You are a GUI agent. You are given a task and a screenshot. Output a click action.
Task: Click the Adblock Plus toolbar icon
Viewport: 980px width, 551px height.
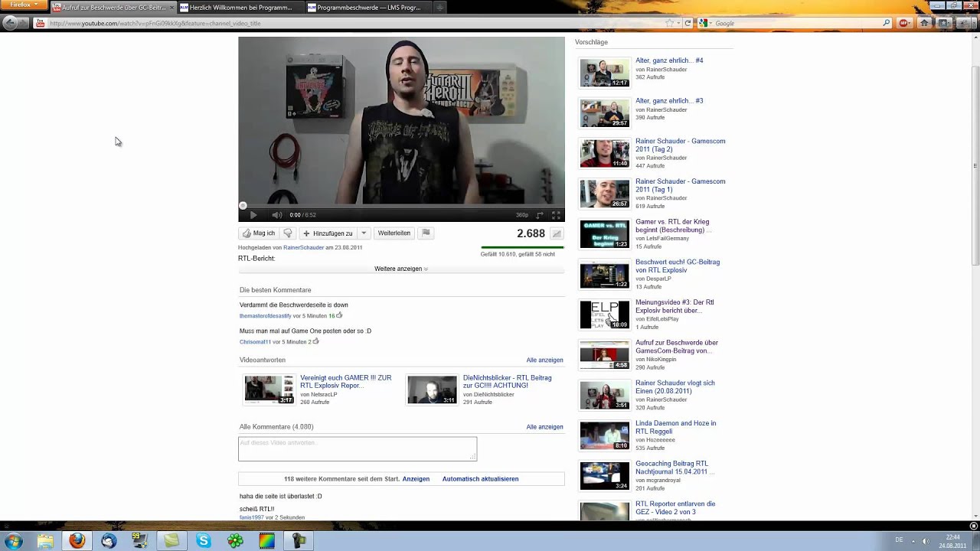pyautogui.click(x=905, y=23)
